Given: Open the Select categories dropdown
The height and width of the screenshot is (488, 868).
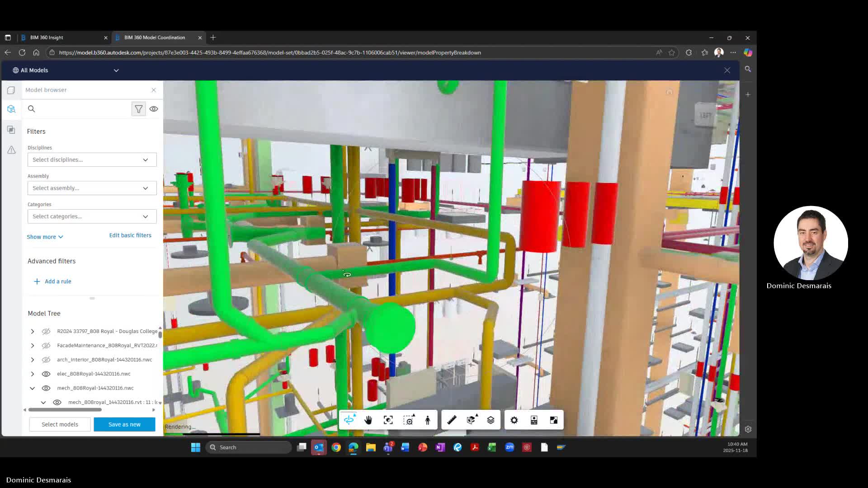Looking at the screenshot, I should coord(92,216).
